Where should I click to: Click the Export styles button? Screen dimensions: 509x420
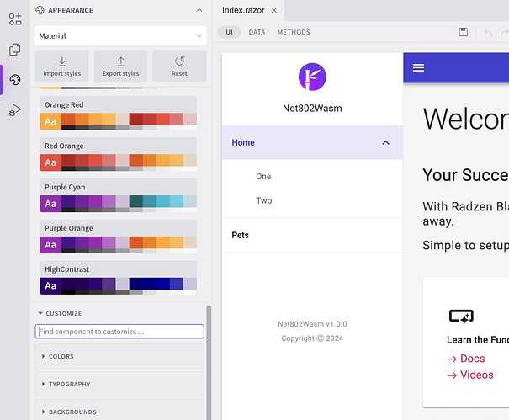[120, 66]
